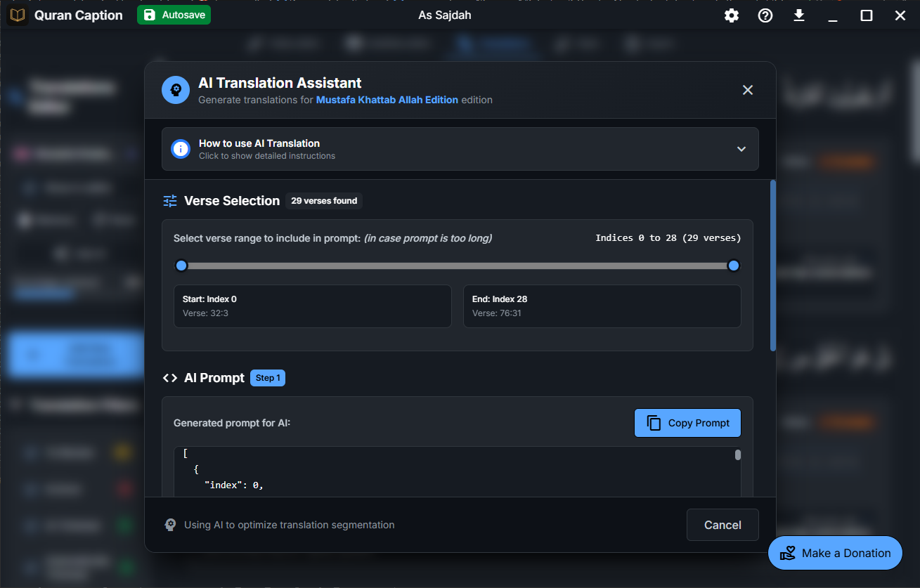This screenshot has width=920, height=588.
Task: Click the End: Index 28 box
Action: [602, 306]
